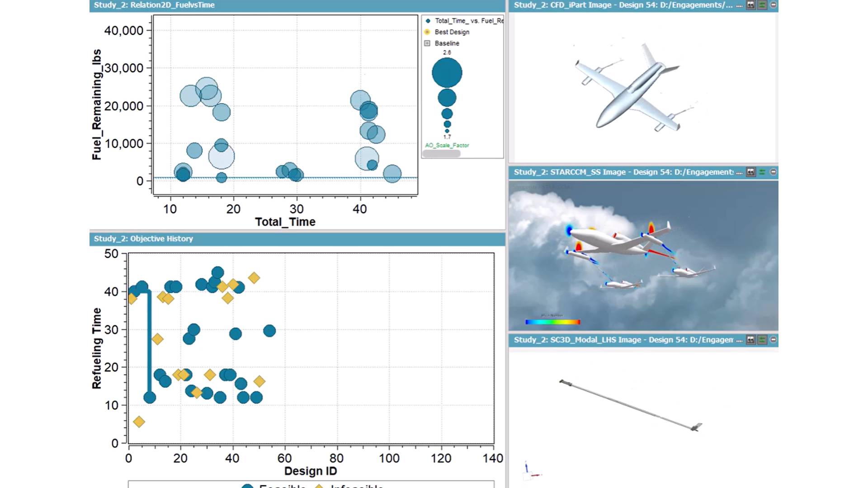Select the Relation2D_FuelvsTime panel title

[154, 5]
